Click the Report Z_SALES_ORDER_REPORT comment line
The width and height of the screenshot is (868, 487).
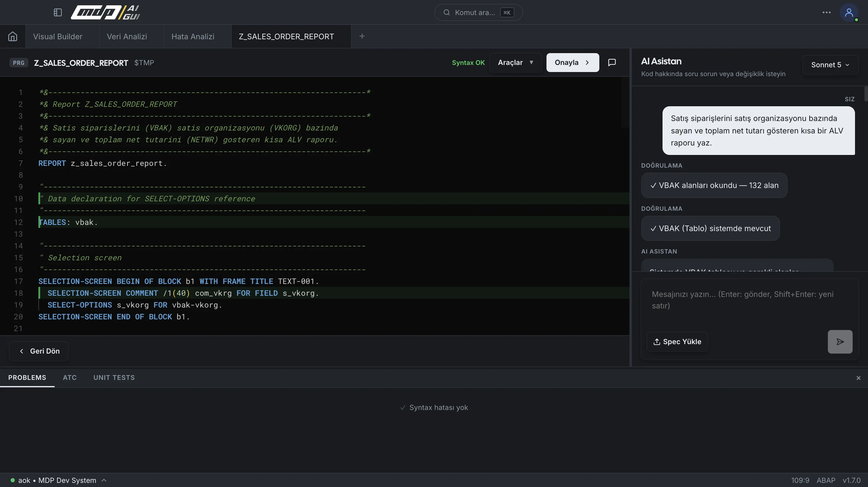coord(108,104)
